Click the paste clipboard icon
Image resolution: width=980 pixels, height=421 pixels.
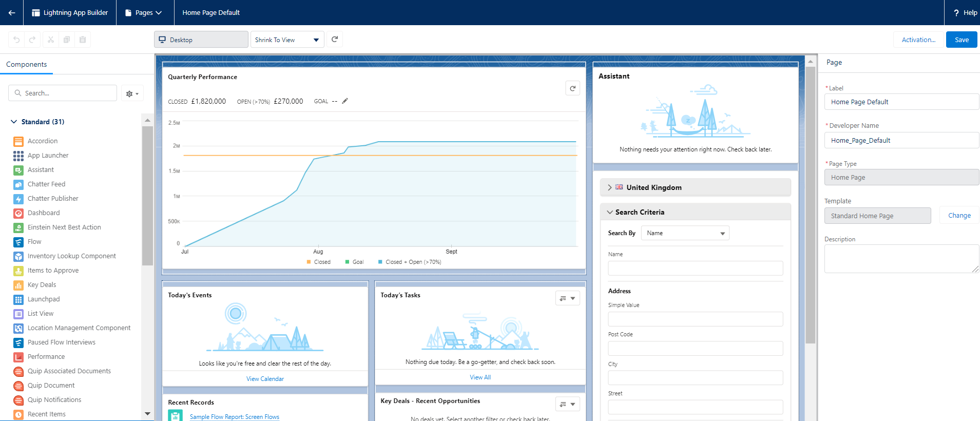83,40
